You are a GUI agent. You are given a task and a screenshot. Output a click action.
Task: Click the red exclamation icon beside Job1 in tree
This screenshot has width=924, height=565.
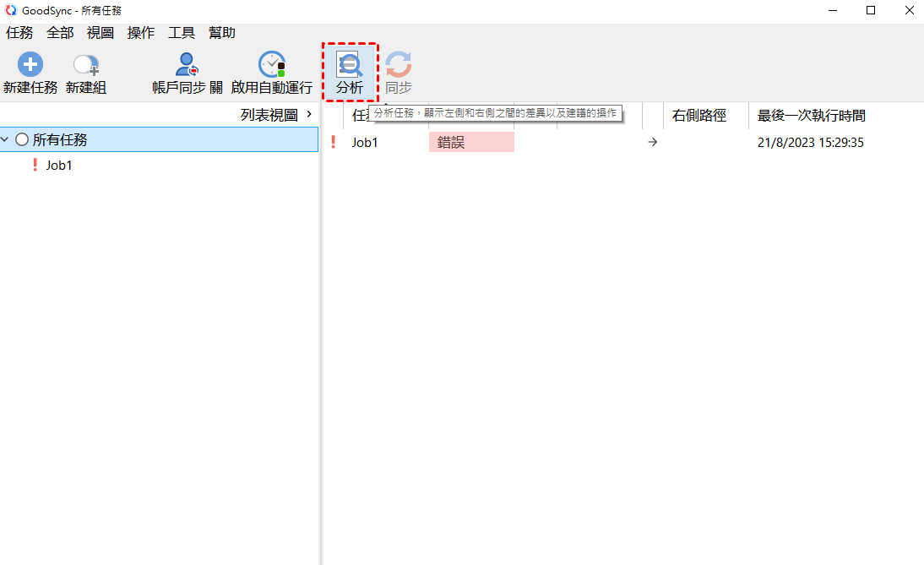point(35,165)
